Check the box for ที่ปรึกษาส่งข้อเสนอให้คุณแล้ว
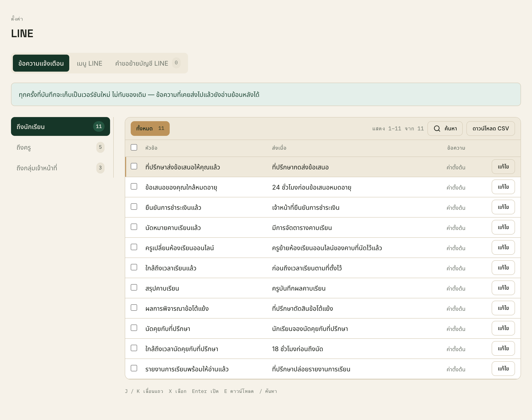 point(134,166)
